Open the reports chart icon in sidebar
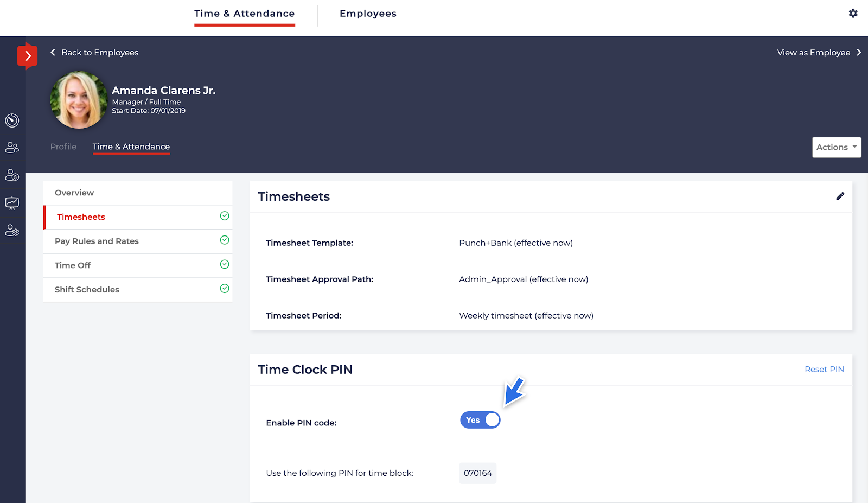Screen dimensions: 868x503 [12, 202]
